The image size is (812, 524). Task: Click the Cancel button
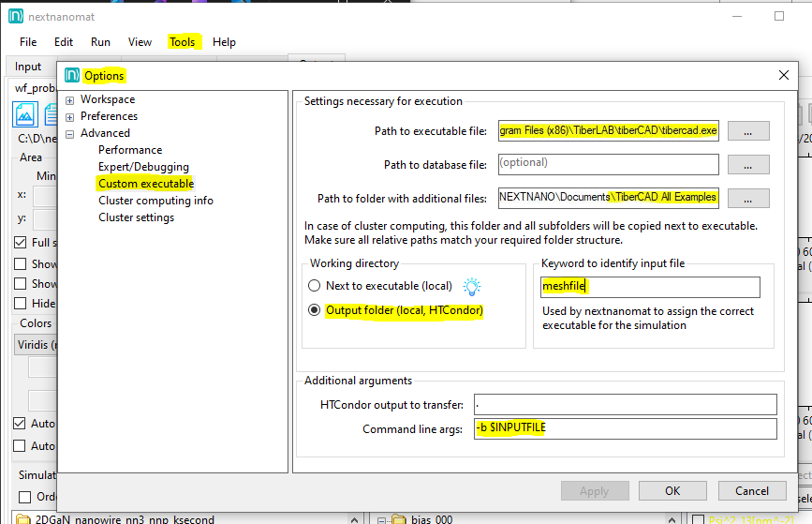click(751, 490)
